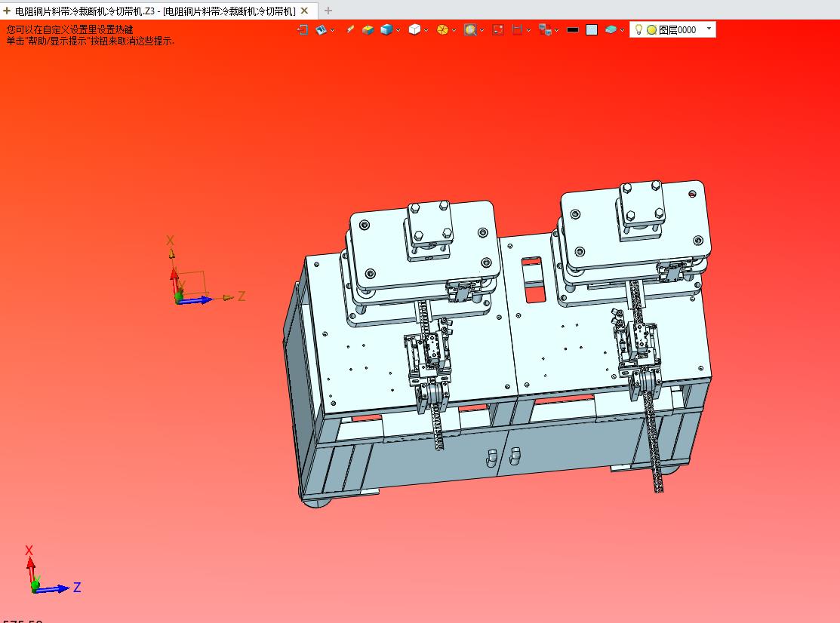The image size is (840, 623).
Task: Click the white cube view icon
Action: coord(414,30)
